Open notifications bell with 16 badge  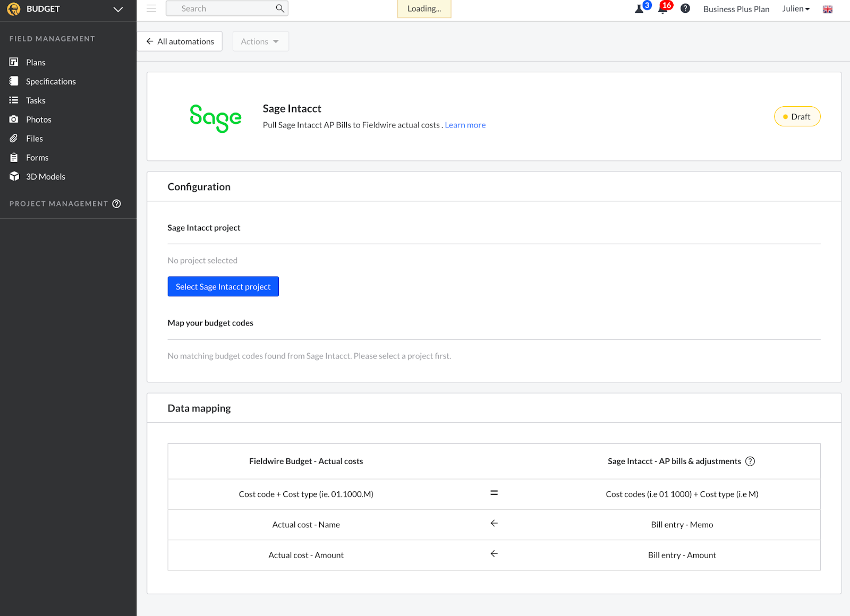coord(663,9)
